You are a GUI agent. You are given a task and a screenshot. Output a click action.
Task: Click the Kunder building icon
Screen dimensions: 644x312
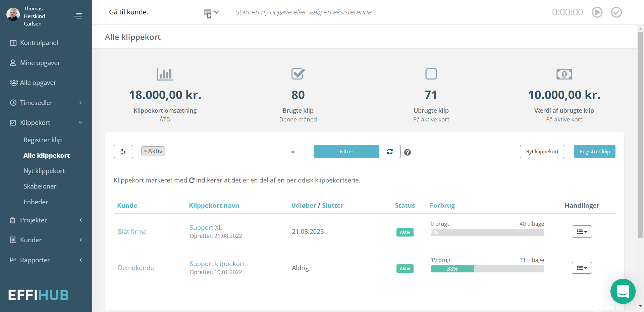click(x=13, y=240)
